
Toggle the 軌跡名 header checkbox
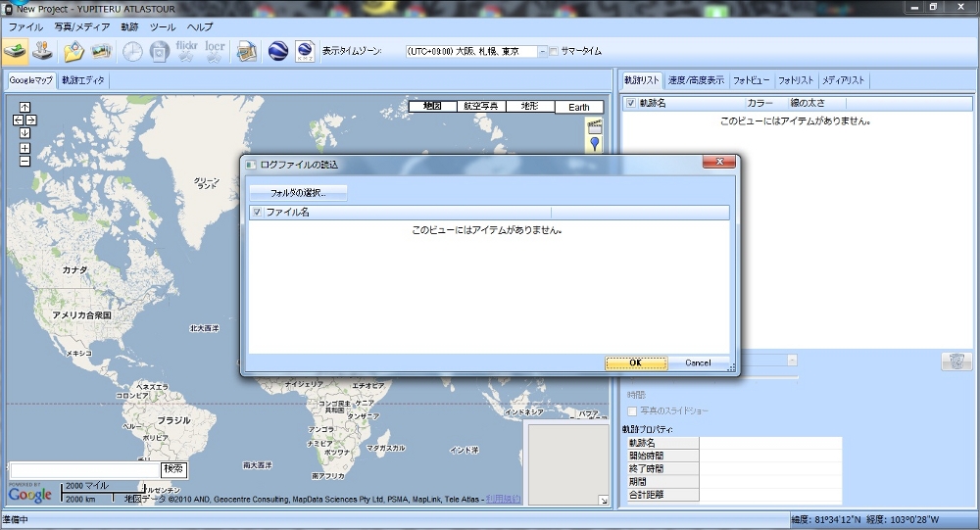point(630,103)
